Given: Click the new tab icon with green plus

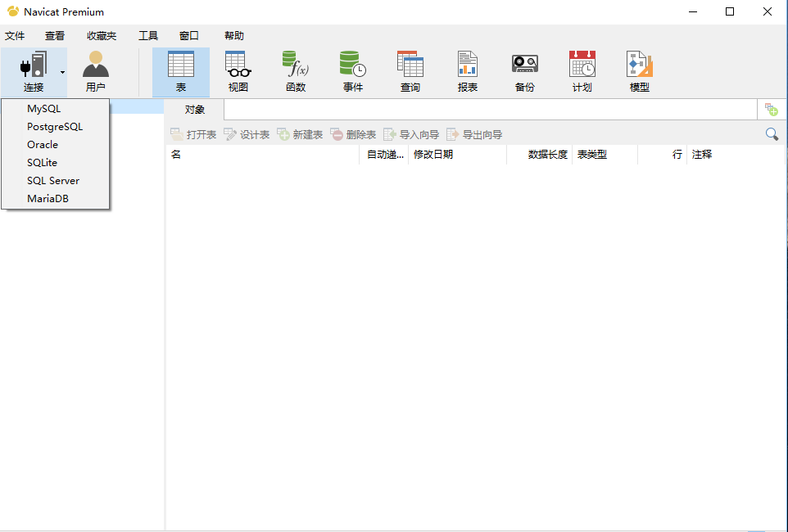Looking at the screenshot, I should click(772, 110).
